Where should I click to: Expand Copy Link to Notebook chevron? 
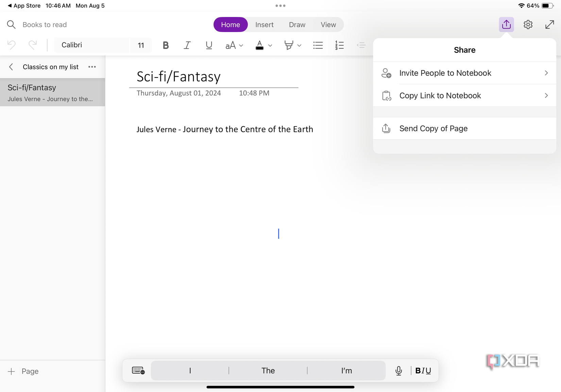[546, 96]
